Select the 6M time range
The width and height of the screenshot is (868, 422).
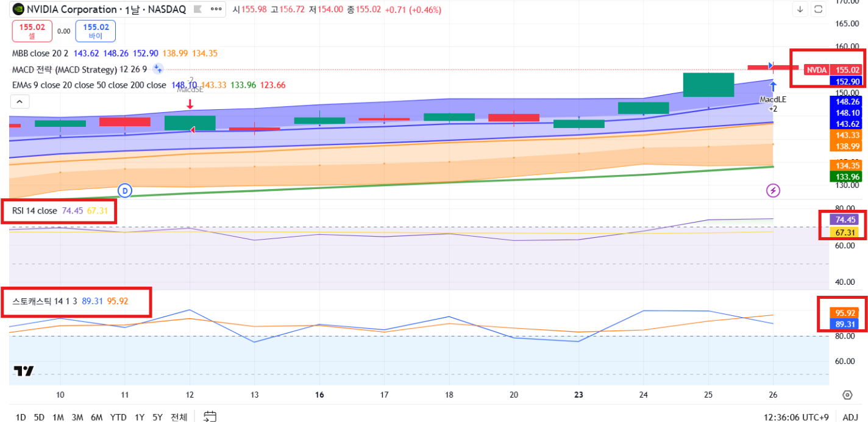[96, 417]
